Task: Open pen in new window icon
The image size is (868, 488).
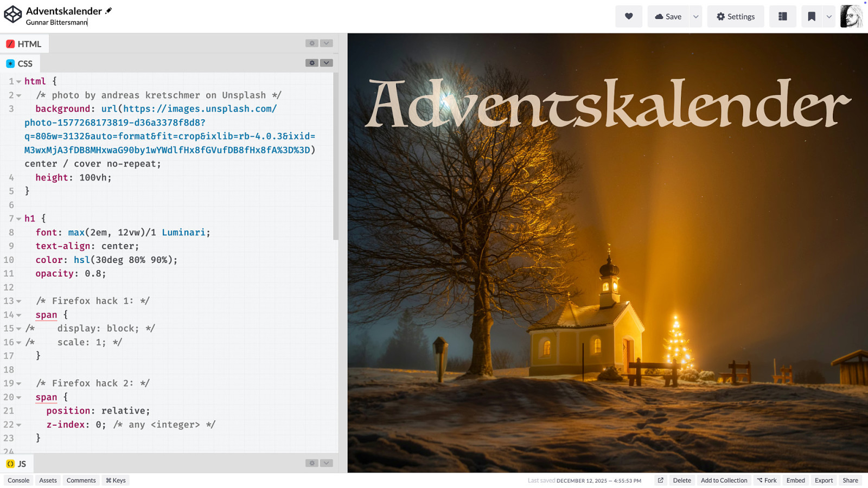Action: (x=660, y=480)
